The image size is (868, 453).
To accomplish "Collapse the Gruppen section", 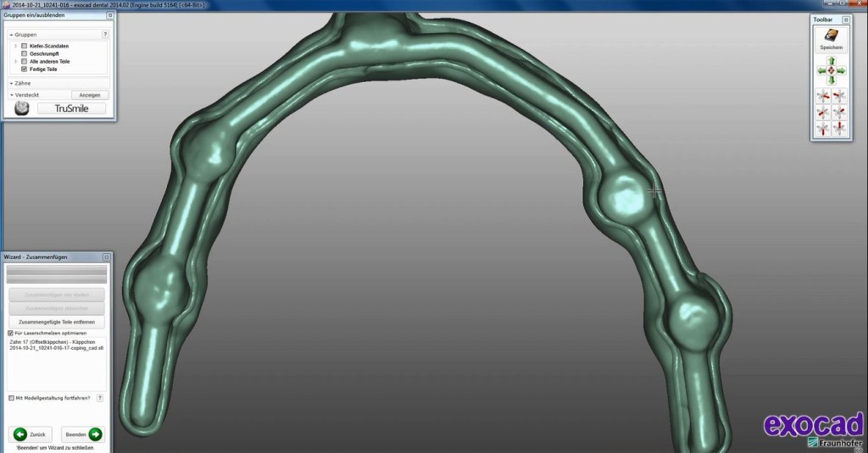I will pos(12,35).
